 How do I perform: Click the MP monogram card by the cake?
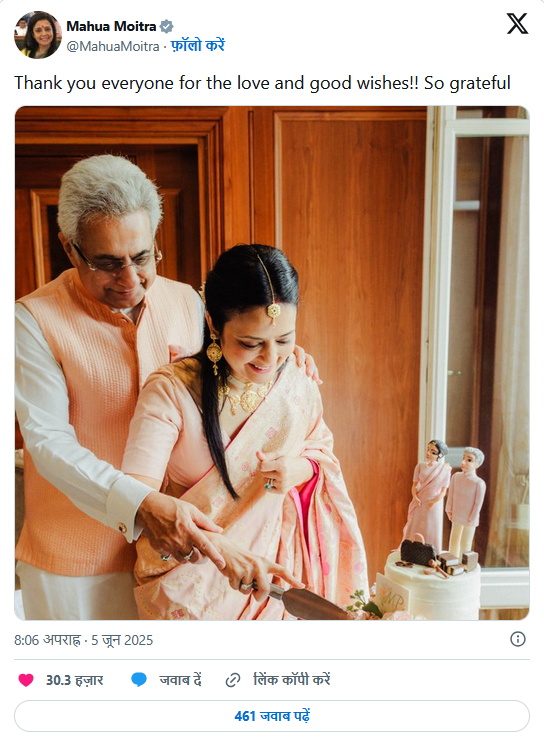(x=393, y=595)
